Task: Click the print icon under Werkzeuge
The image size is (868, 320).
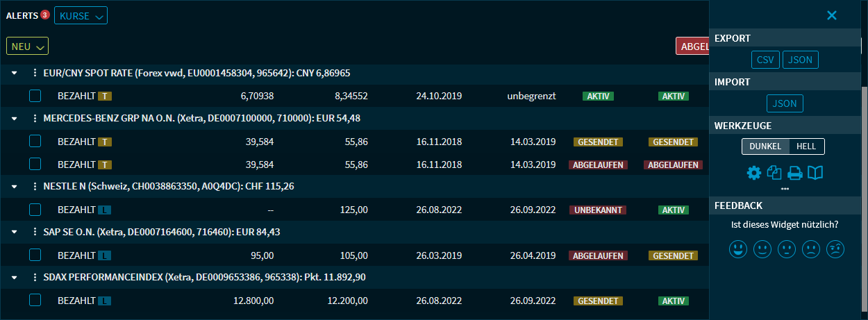Action: point(795,173)
